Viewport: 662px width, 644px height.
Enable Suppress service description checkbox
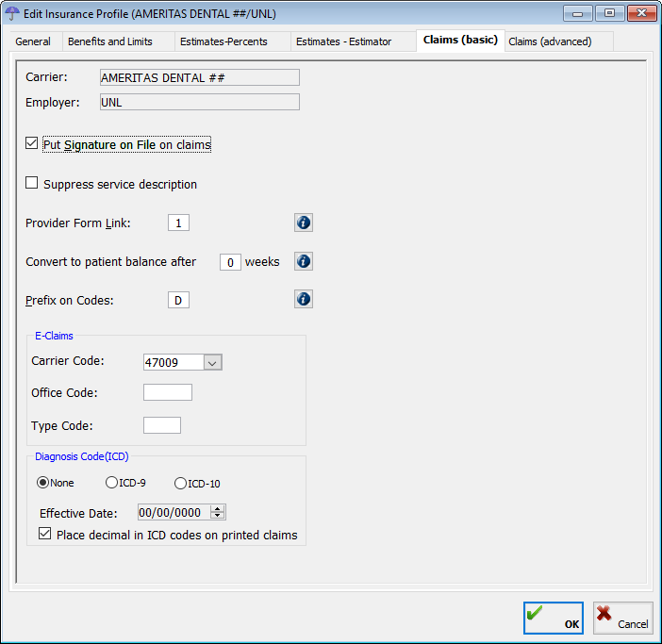32,184
